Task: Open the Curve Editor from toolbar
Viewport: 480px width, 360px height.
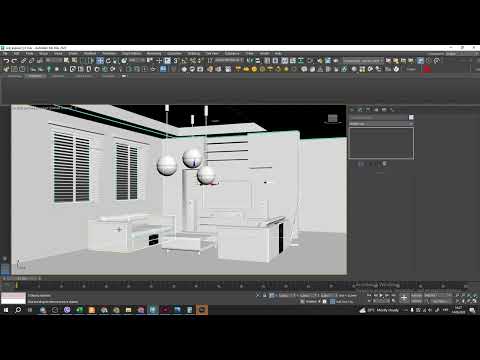Action: pos(293,61)
